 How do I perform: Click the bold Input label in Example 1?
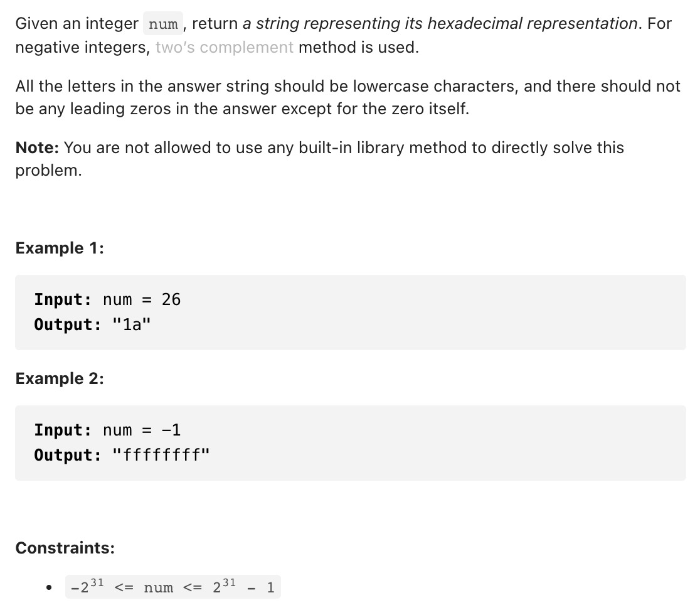[63, 299]
